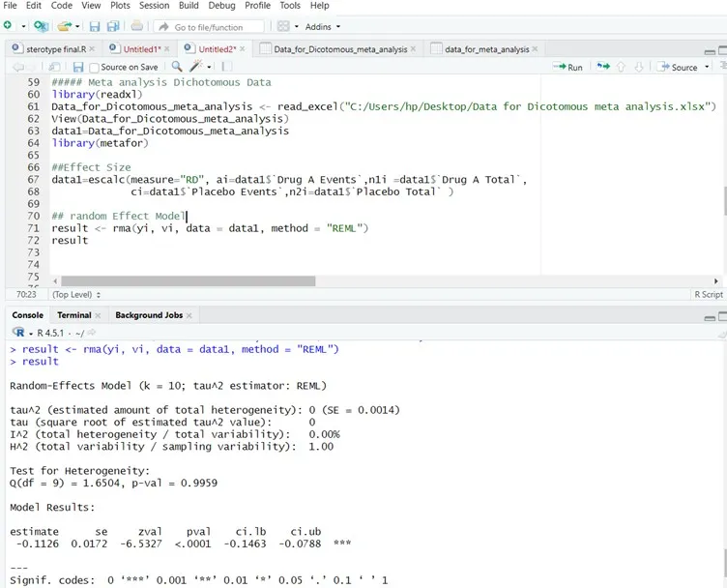Click the go back source location arrow

click(17, 68)
